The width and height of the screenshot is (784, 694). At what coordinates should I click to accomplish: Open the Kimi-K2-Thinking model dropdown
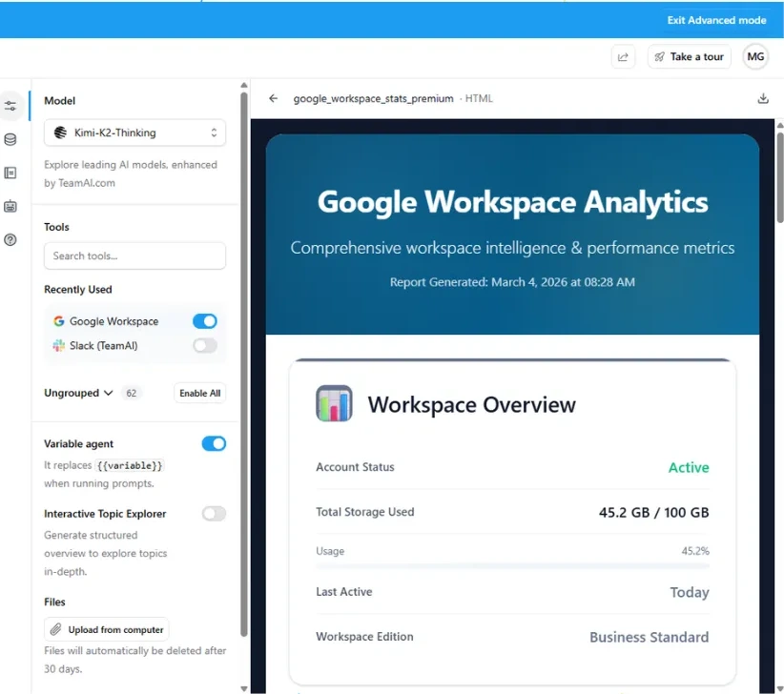pos(135,133)
